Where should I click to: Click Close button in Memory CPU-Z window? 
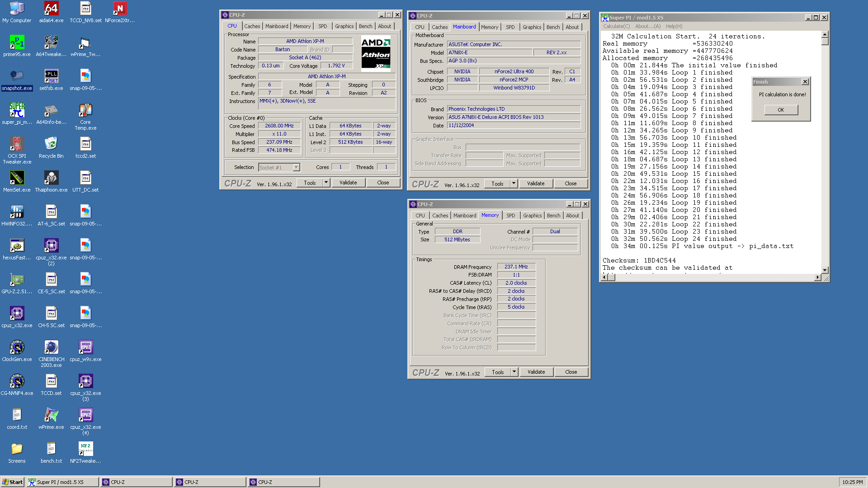(571, 372)
